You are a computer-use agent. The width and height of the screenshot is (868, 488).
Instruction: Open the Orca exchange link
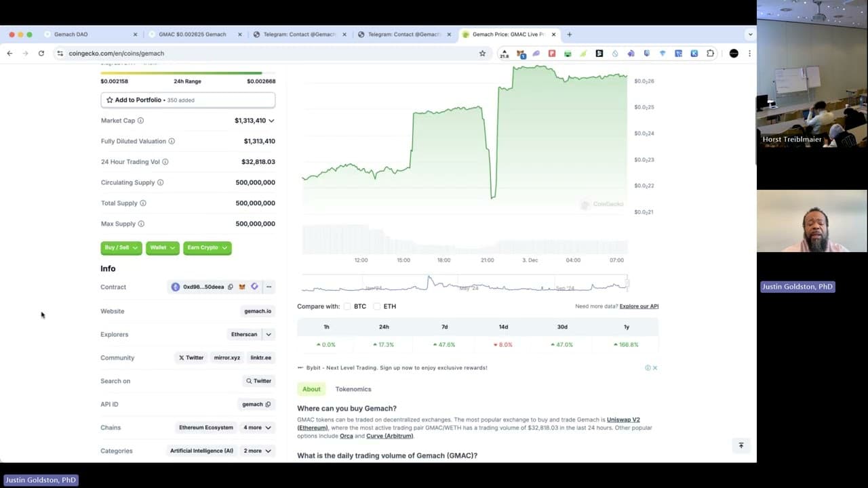(345, 436)
